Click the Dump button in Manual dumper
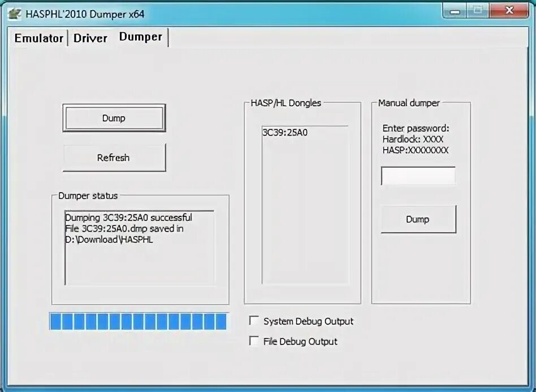Image resolution: width=536 pixels, height=392 pixels. [418, 219]
